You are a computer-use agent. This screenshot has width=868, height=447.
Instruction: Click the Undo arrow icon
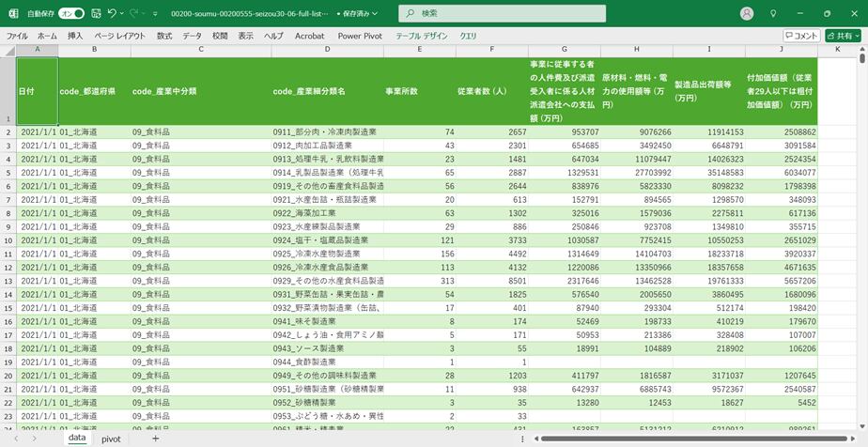[112, 14]
